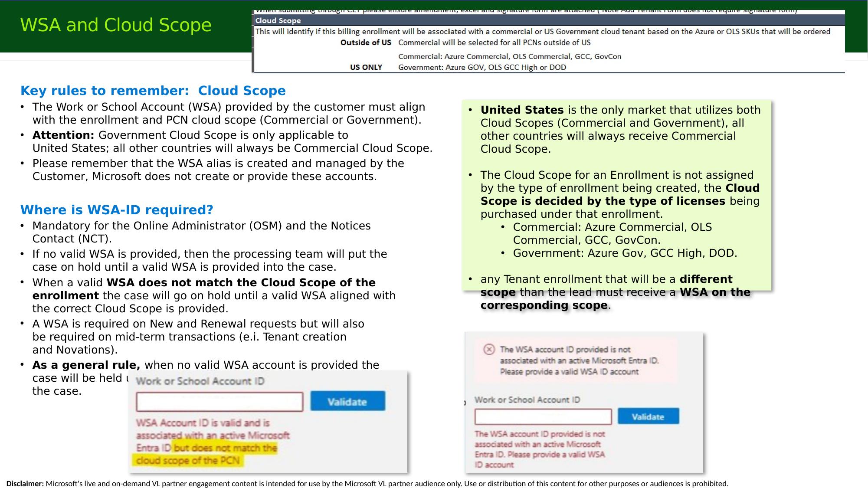The width and height of the screenshot is (868, 488).
Task: Click 'Mandatory for the Online Administrator (OSM)' bullet
Action: [x=202, y=233]
